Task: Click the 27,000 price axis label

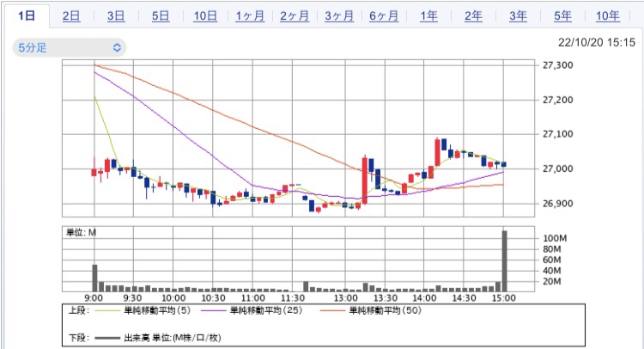Action: pyautogui.click(x=558, y=169)
